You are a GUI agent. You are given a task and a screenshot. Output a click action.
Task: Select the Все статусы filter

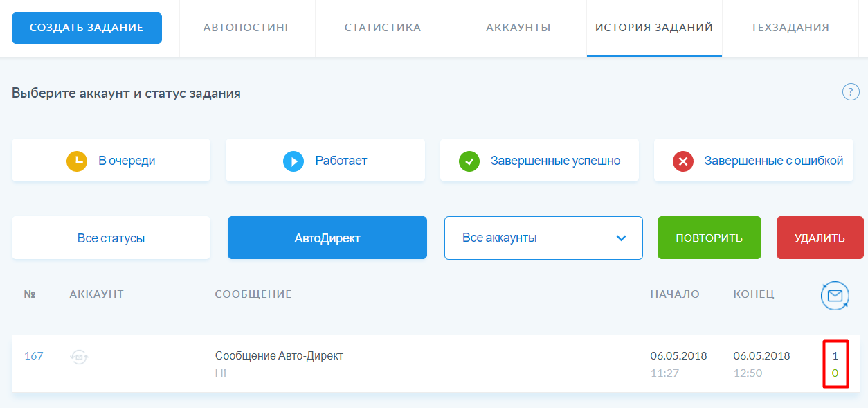111,238
